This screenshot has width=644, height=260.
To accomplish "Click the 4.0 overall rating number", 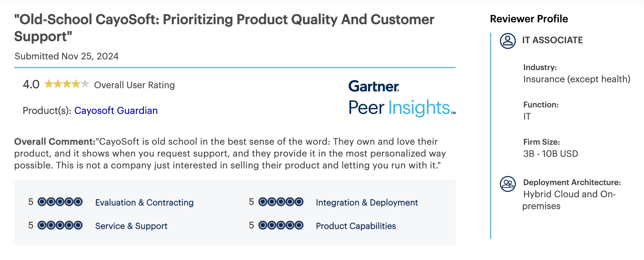I will click(31, 84).
